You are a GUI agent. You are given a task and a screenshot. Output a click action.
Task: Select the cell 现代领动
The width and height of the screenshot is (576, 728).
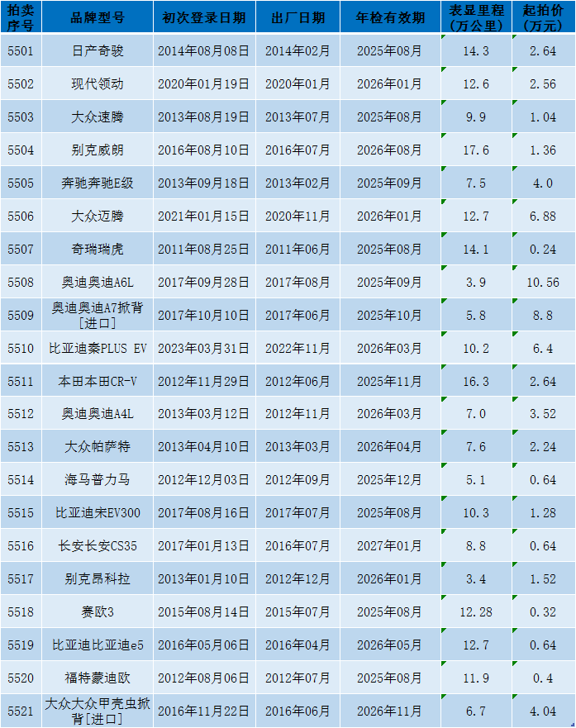click(x=98, y=84)
